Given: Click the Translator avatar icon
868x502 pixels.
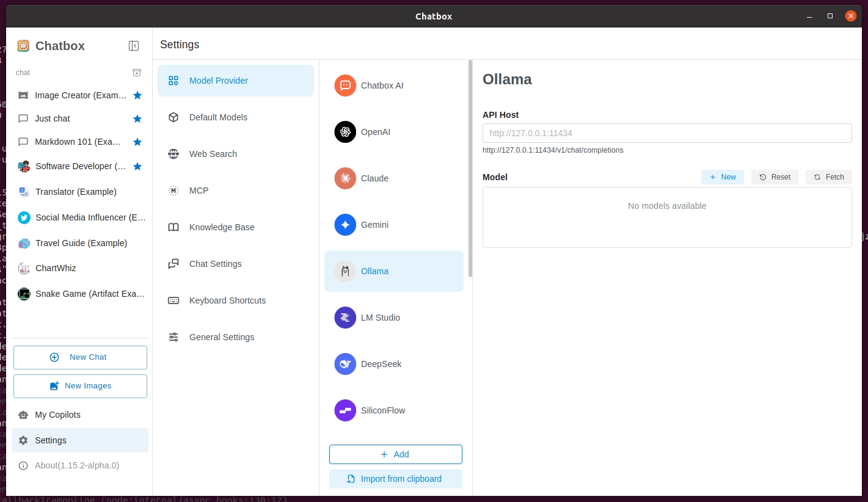Looking at the screenshot, I should [24, 192].
